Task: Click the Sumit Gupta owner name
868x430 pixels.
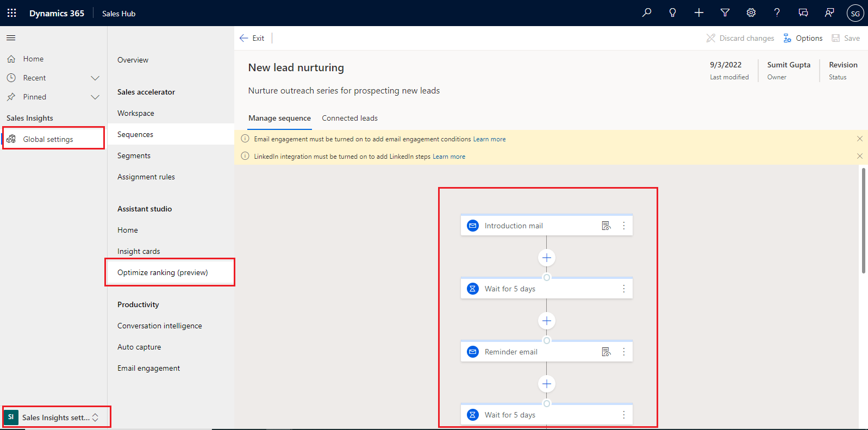Action: (789, 65)
